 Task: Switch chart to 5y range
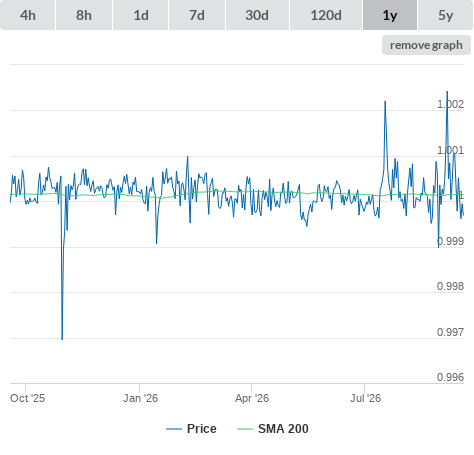[446, 15]
